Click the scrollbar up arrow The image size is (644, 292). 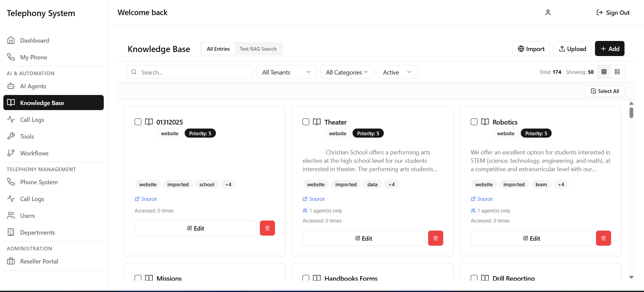click(631, 103)
